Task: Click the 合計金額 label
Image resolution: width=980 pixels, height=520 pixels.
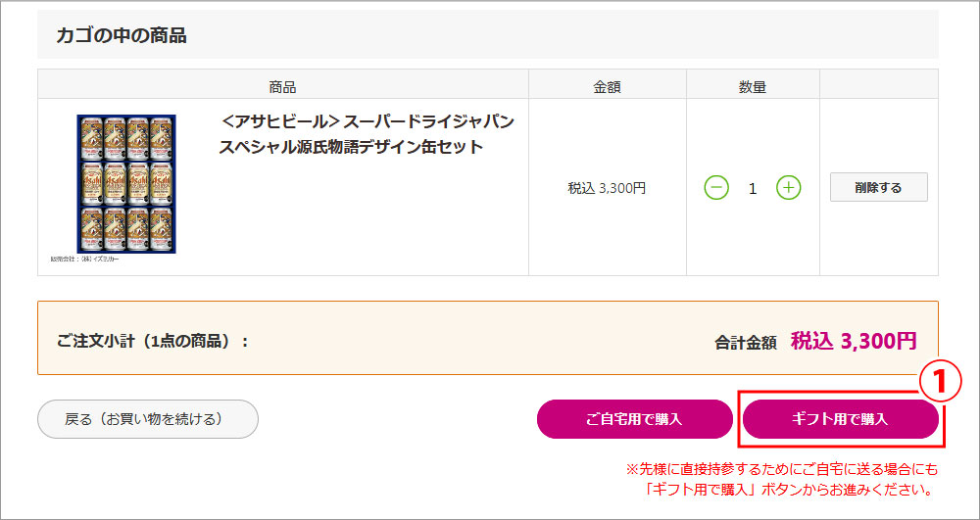Action: (x=746, y=343)
